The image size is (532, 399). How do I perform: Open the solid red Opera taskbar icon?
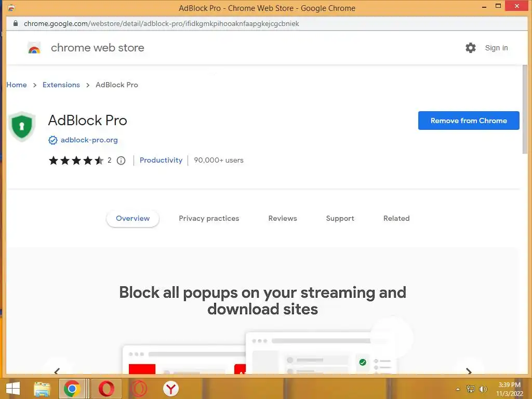106,389
